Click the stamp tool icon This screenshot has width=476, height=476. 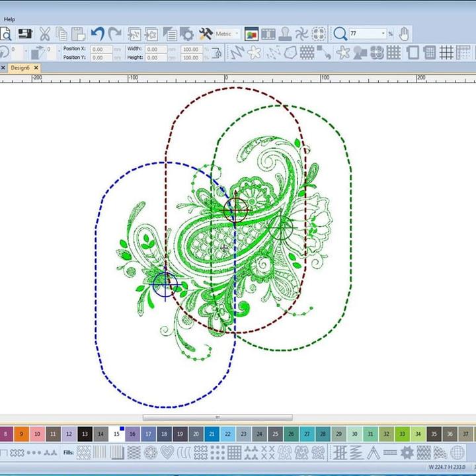pos(285,34)
